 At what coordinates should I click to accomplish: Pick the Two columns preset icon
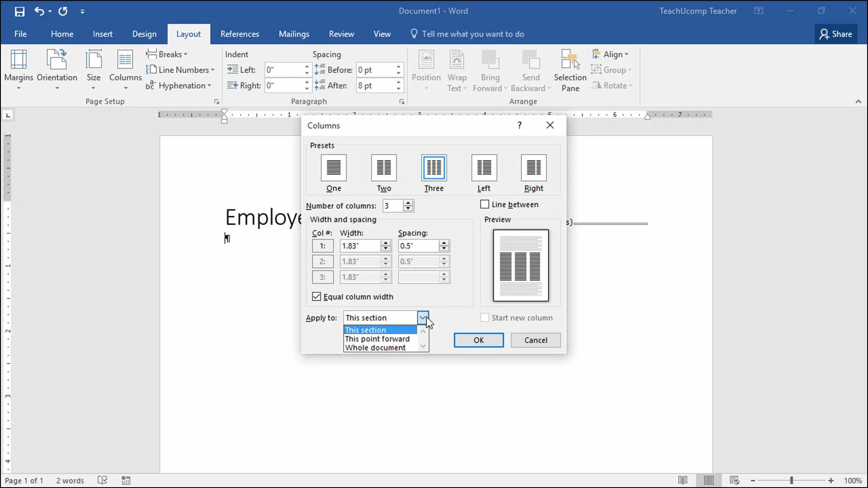click(383, 168)
